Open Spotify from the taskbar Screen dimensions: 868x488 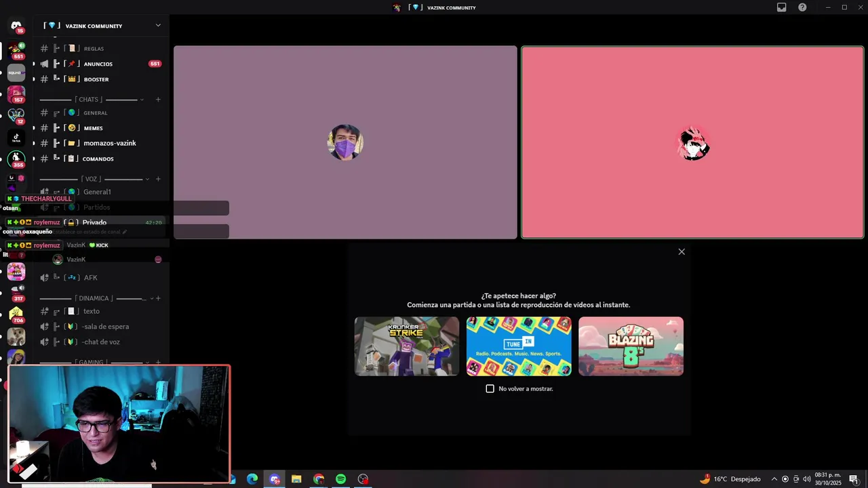340,479
